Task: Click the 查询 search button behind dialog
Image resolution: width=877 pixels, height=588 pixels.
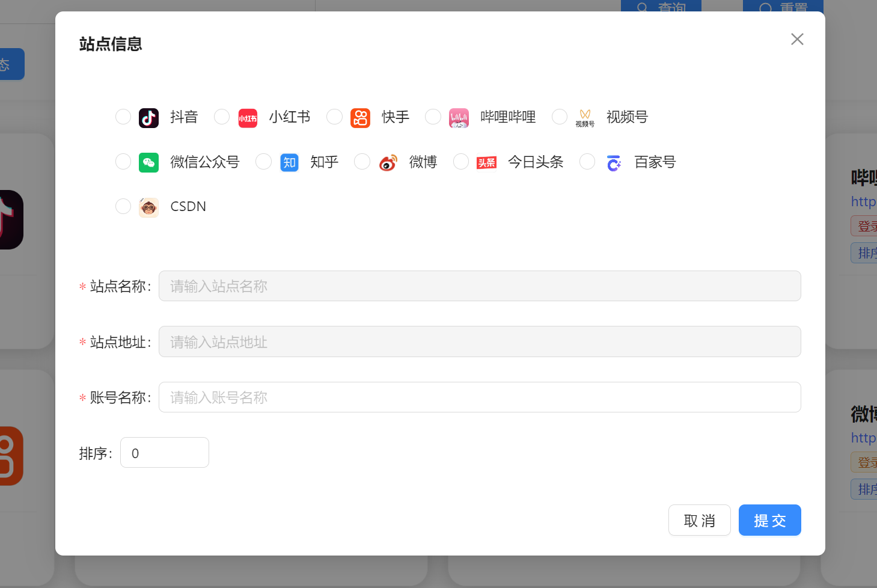Action: (x=661, y=6)
